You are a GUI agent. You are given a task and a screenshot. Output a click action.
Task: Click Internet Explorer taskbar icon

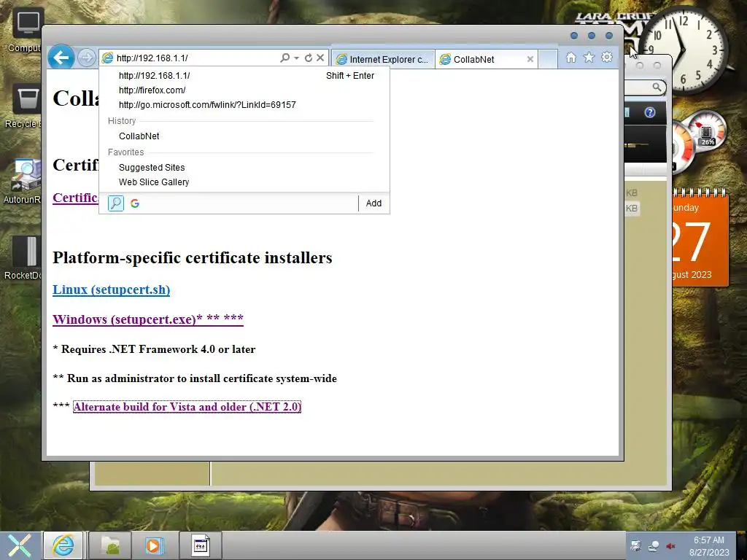(x=63, y=545)
